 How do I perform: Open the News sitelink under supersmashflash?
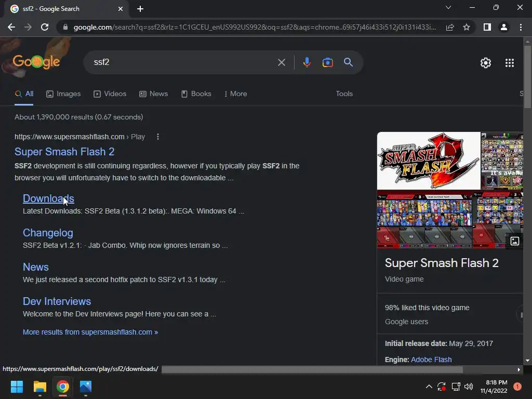click(x=36, y=267)
